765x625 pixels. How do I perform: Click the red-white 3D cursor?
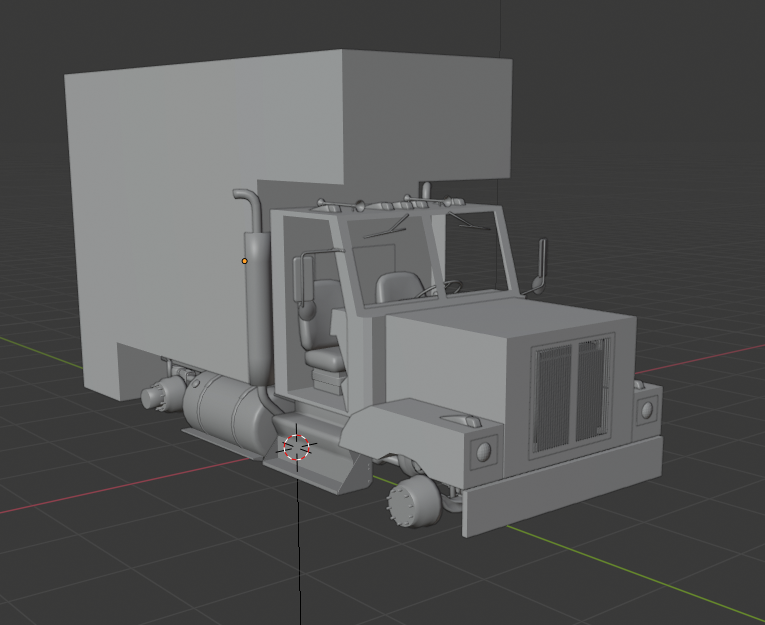tap(297, 447)
